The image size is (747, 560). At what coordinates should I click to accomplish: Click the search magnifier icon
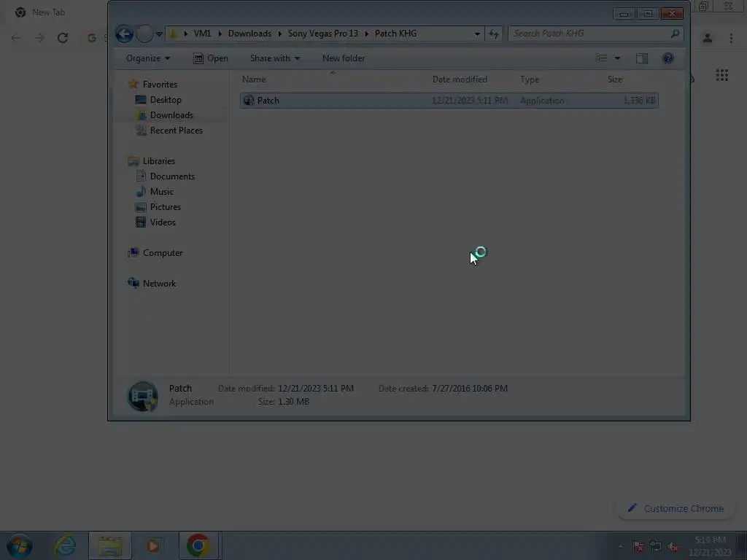[x=675, y=34]
